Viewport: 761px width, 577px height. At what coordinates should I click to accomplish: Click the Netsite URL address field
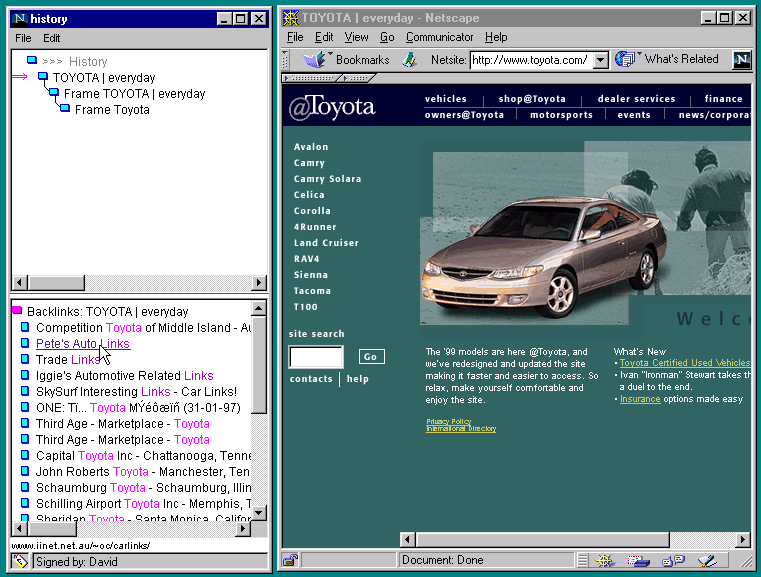[x=531, y=60]
